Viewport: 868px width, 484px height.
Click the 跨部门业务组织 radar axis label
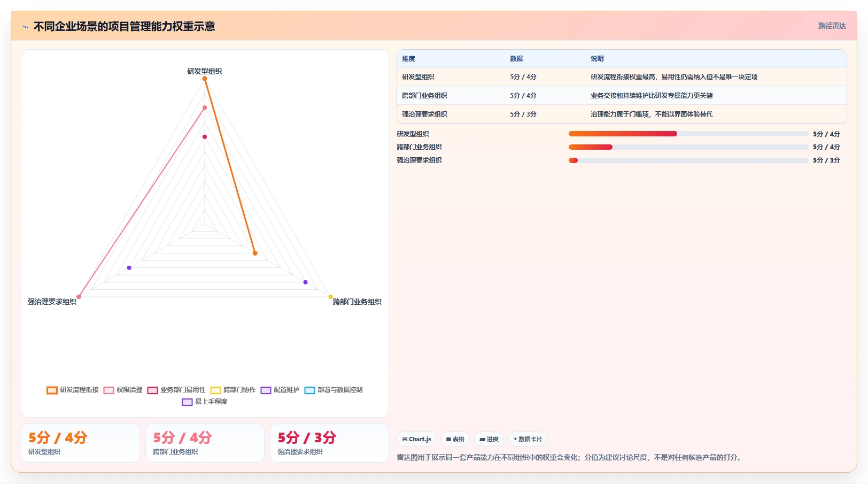coord(357,302)
